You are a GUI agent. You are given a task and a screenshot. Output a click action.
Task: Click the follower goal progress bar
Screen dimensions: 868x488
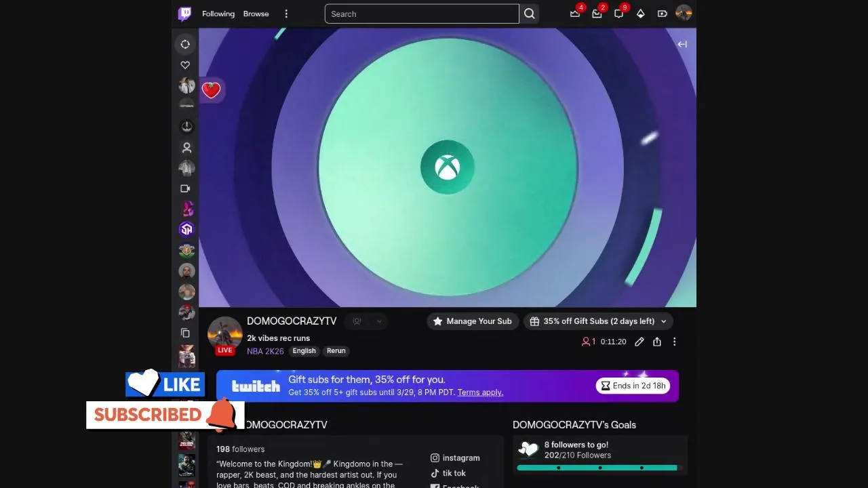coord(598,468)
